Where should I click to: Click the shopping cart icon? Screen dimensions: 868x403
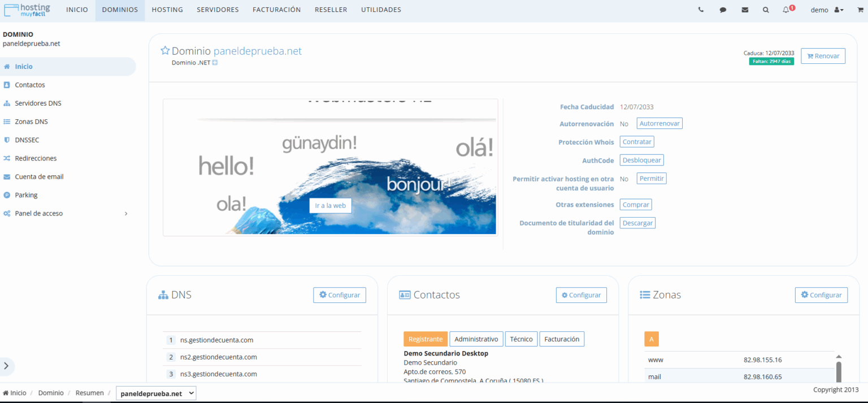click(858, 10)
